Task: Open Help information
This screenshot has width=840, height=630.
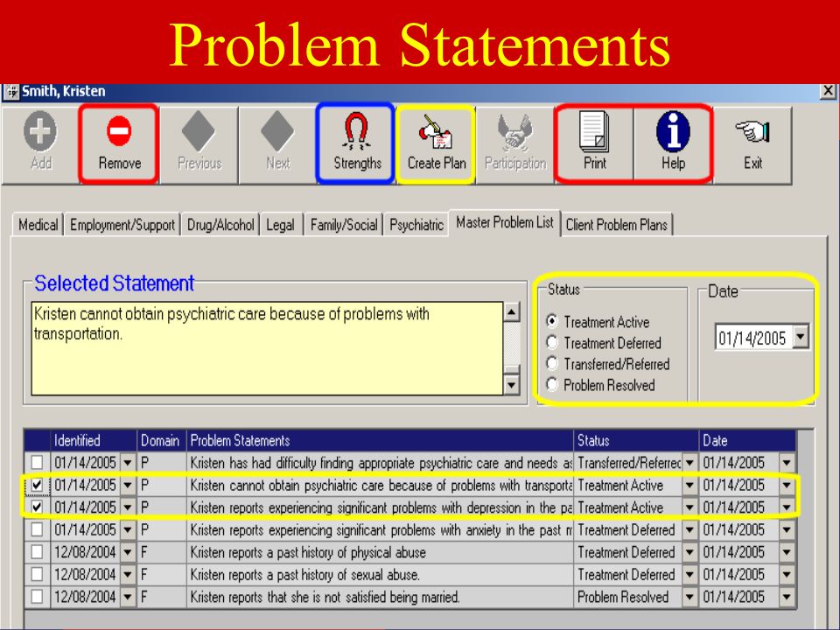Action: (x=674, y=145)
